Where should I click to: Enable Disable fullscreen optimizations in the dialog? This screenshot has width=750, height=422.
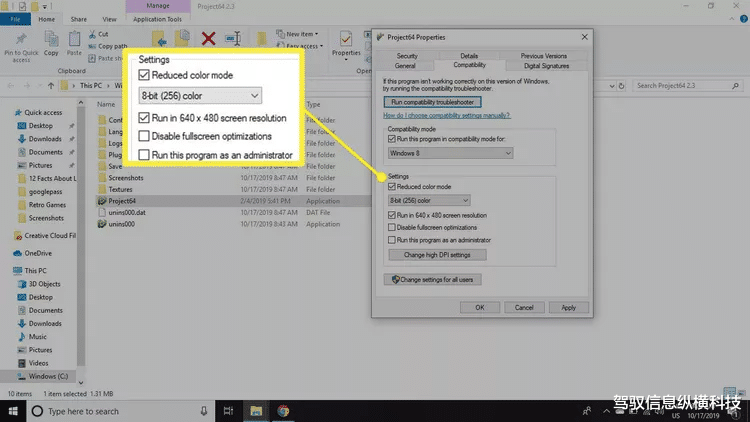pyautogui.click(x=392, y=227)
